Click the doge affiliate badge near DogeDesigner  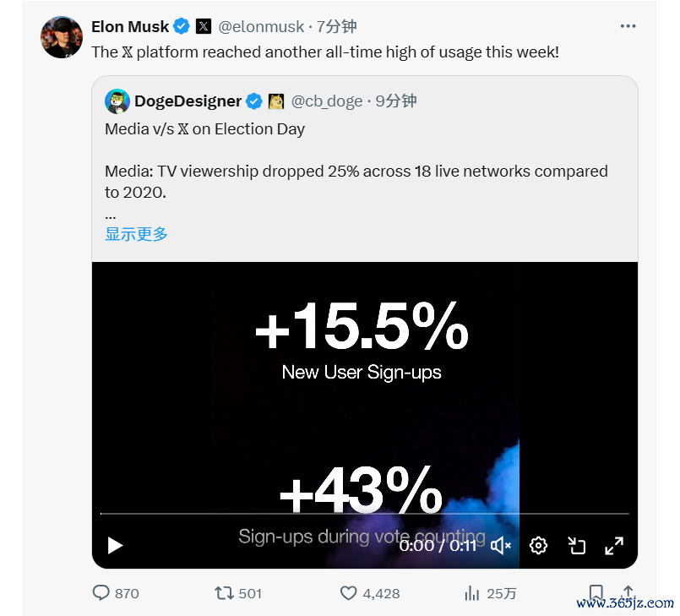coord(276,101)
